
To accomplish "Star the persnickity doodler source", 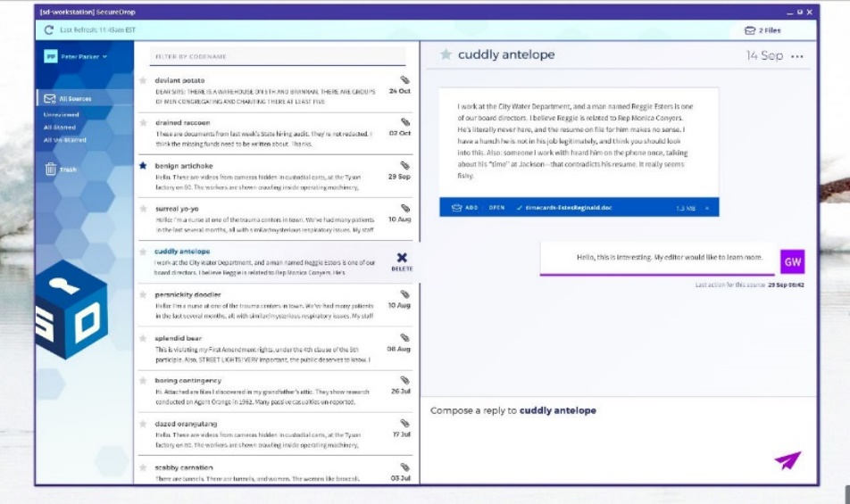I will coord(143,295).
